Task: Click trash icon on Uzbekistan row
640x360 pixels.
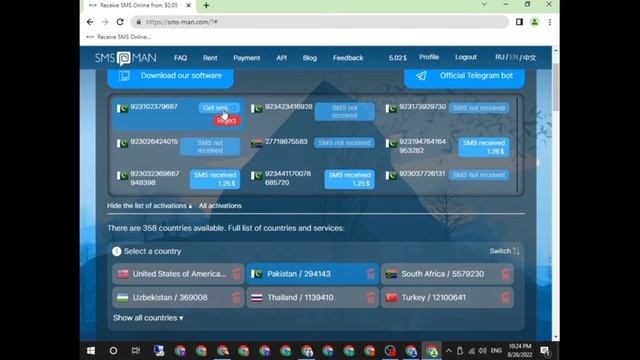Action: click(236, 298)
